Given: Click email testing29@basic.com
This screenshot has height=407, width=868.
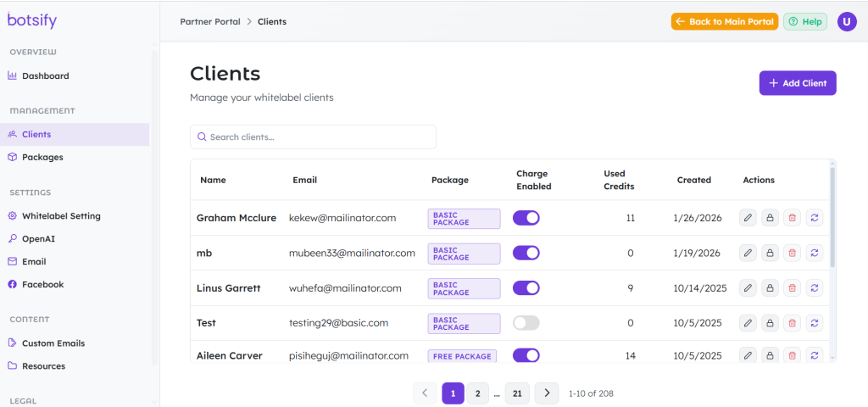Looking at the screenshot, I should coord(339,323).
